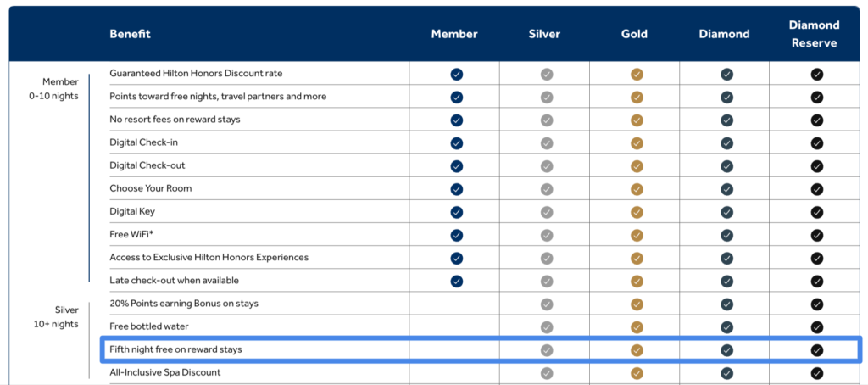Click Diamond checkmark in Points toward free nights row
The height and width of the screenshot is (385, 868).
[x=726, y=97]
